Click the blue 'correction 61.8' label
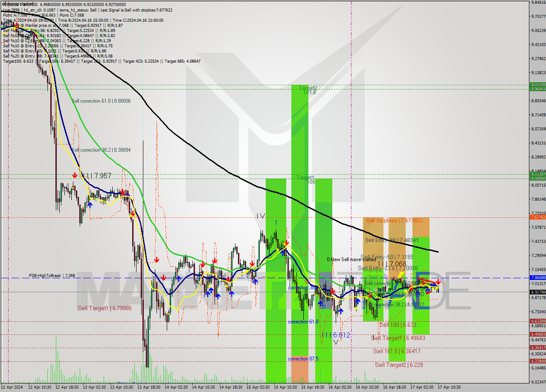Image resolution: width=546 pixels, height=392 pixels. pyautogui.click(x=303, y=322)
